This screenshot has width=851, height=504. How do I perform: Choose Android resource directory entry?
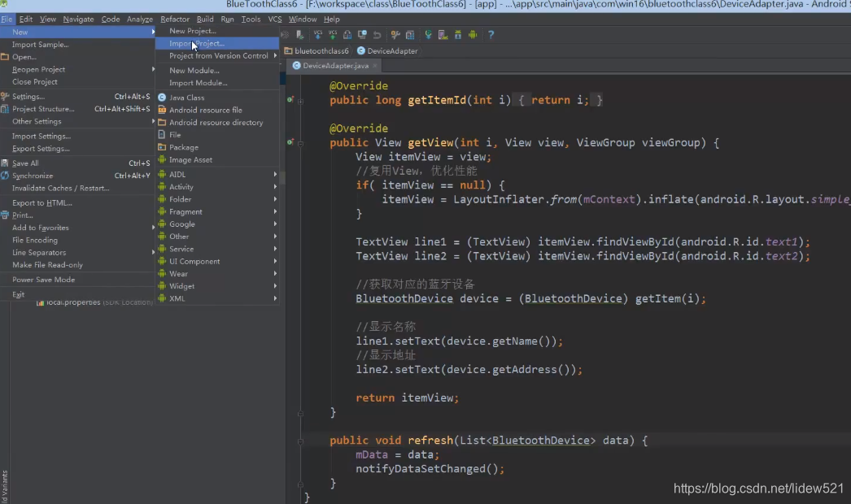[217, 123]
